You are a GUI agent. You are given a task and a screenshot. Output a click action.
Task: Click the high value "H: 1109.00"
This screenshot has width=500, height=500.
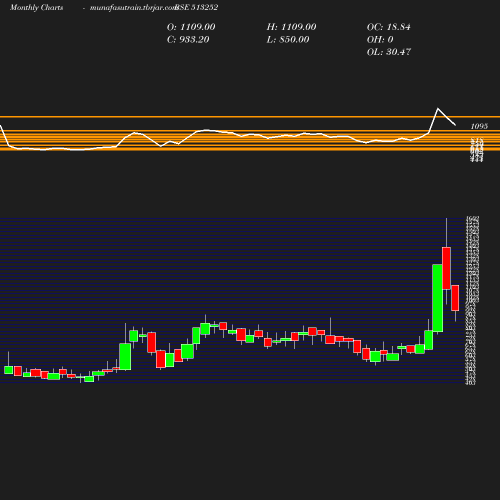291,27
